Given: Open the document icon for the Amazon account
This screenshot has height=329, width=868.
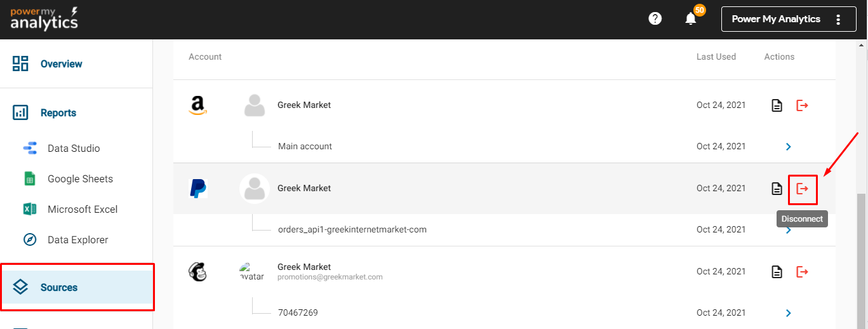Looking at the screenshot, I should (x=777, y=105).
